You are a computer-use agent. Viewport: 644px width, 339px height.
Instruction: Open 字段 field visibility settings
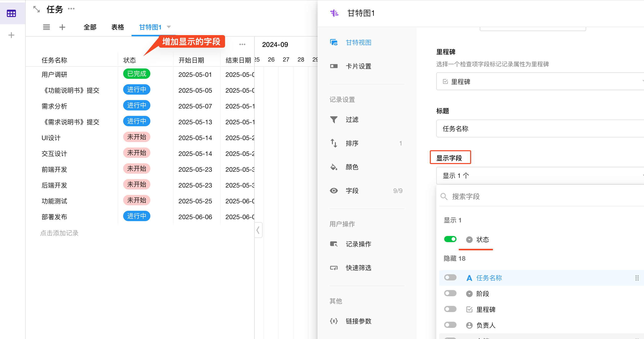coord(352,191)
